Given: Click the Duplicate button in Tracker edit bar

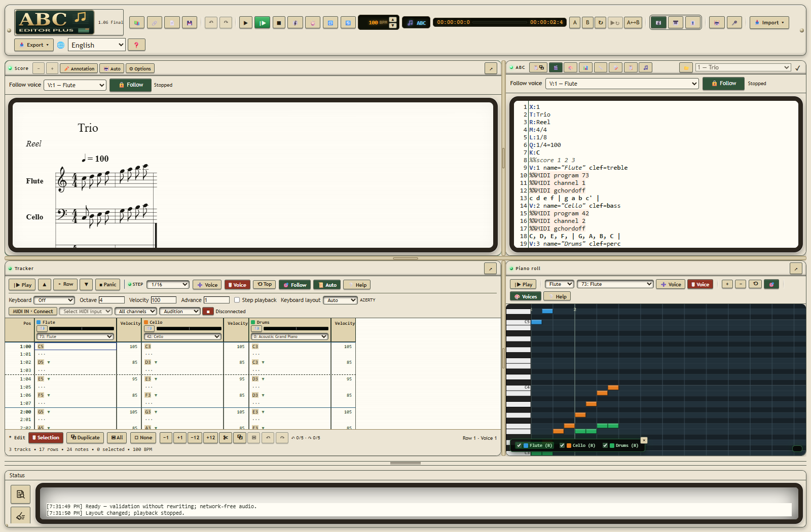Looking at the screenshot, I should 85,437.
